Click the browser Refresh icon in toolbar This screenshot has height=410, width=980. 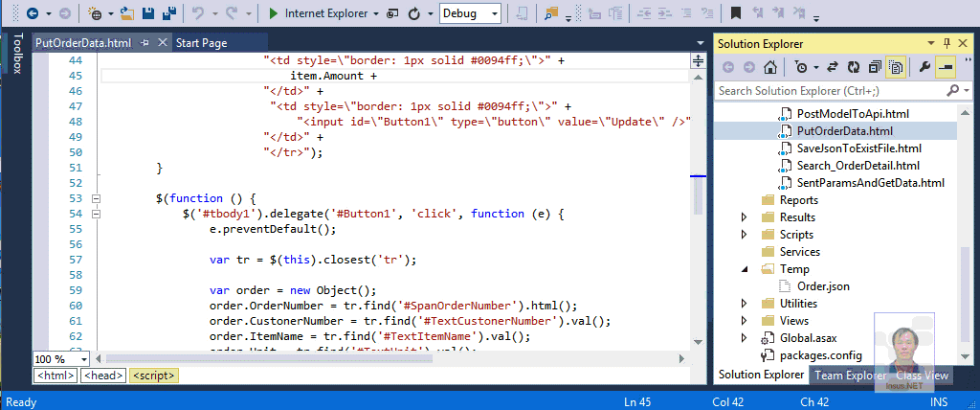tap(414, 14)
